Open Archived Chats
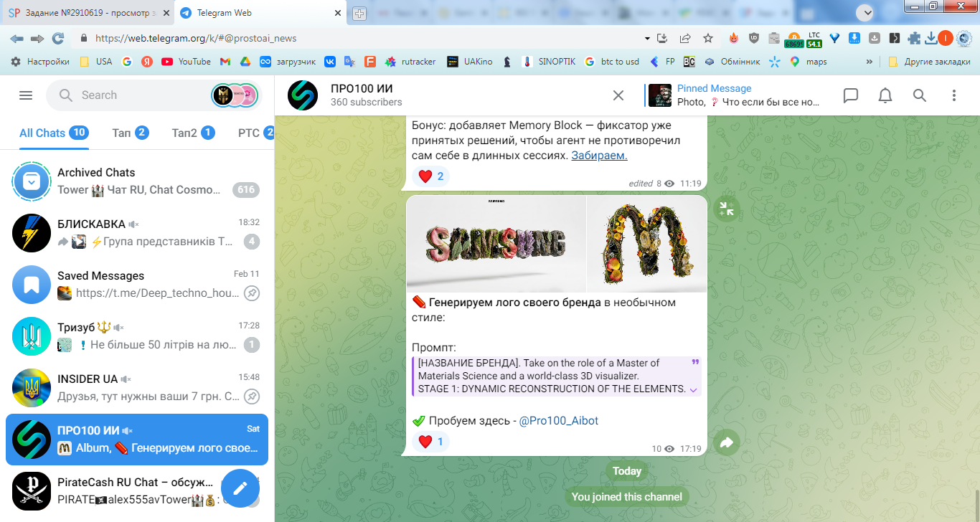Image resolution: width=980 pixels, height=522 pixels. coord(137,181)
